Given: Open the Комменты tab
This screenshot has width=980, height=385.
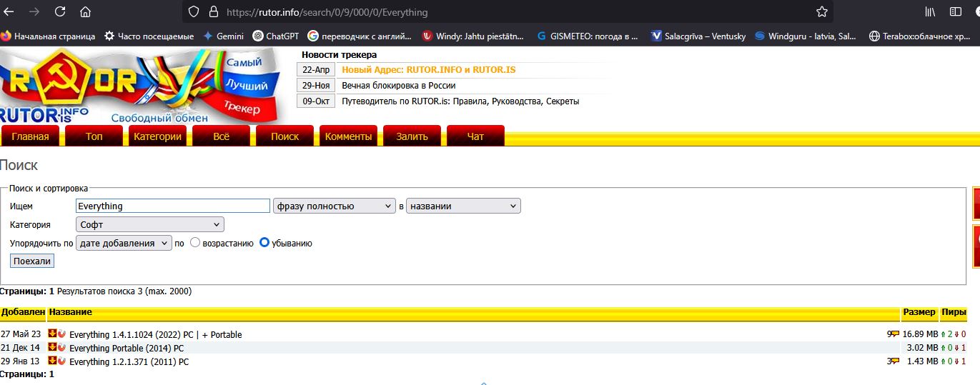Looking at the screenshot, I should (348, 136).
